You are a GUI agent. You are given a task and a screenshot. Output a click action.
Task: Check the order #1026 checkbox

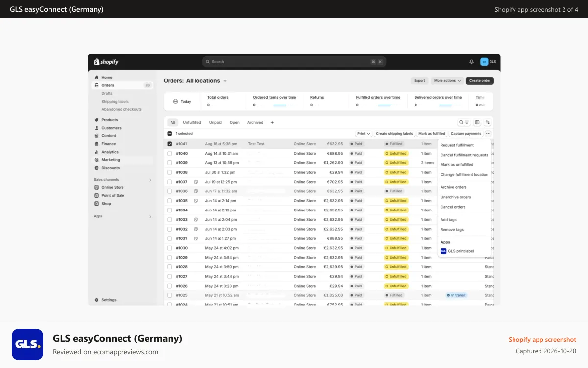(x=170, y=286)
